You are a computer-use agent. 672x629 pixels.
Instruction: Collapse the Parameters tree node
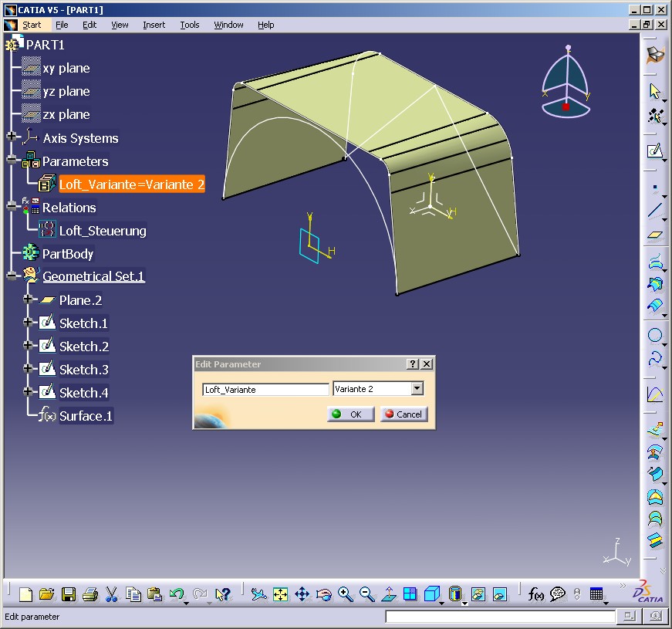point(12,161)
